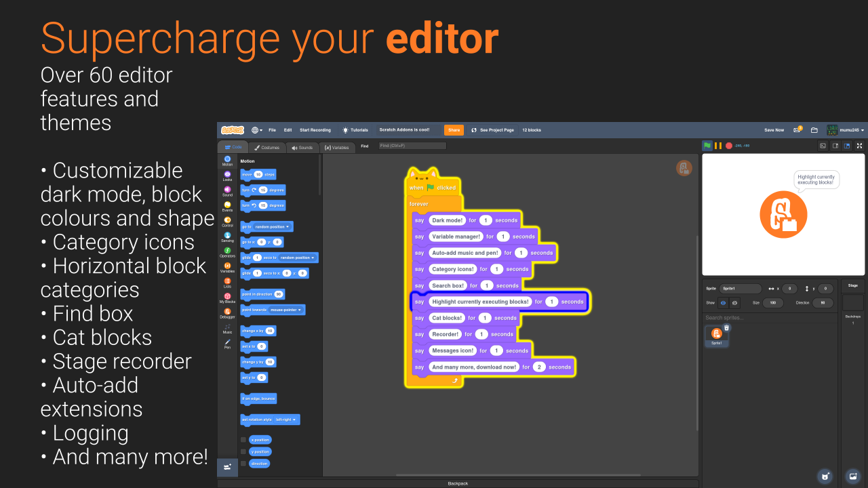Pause the project with pause button
The image size is (868, 488).
(718, 146)
